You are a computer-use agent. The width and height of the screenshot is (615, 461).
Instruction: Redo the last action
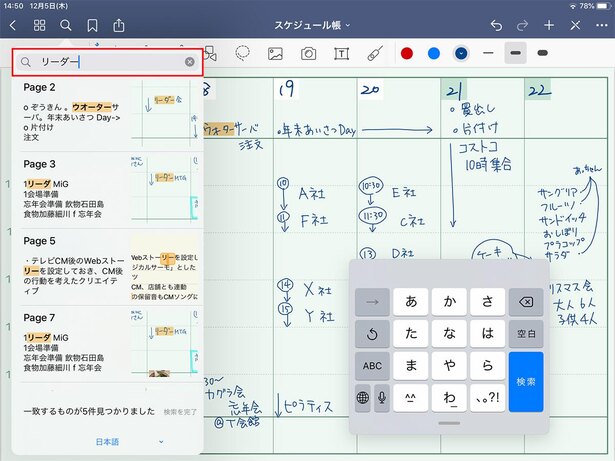(x=522, y=26)
